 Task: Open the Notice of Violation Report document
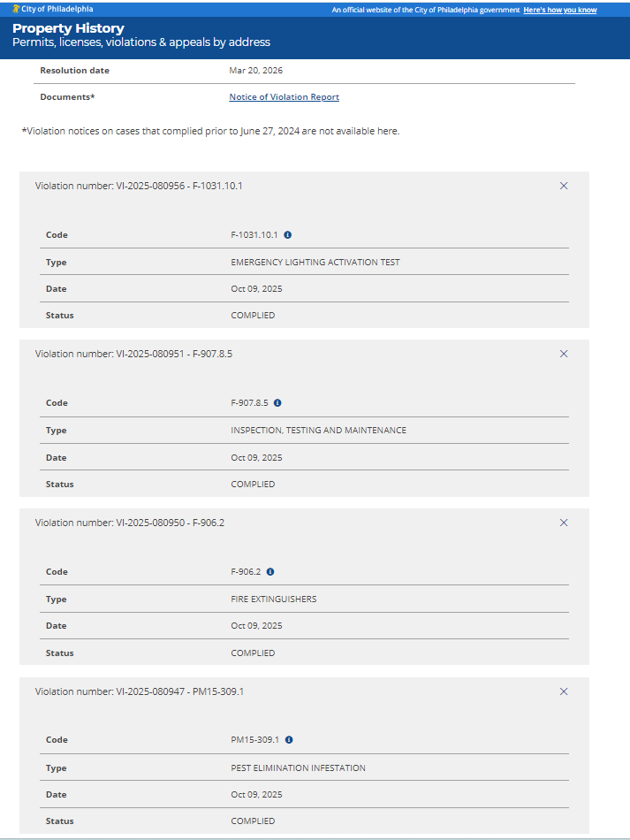(x=284, y=97)
